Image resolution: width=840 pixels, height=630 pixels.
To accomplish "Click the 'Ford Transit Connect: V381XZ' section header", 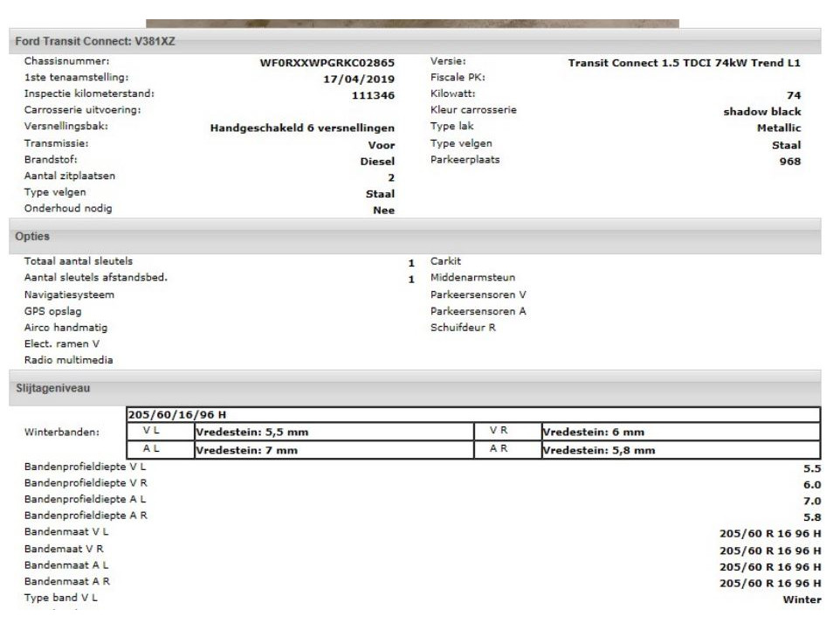I will coord(415,41).
